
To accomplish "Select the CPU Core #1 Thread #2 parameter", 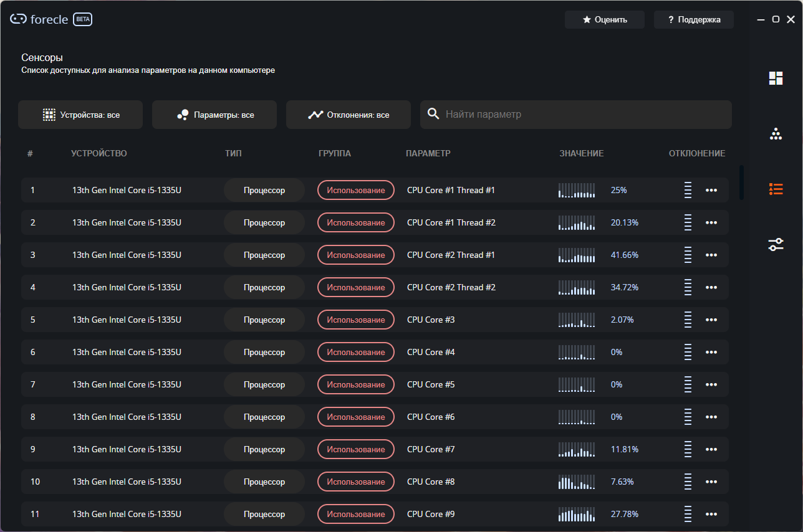I will tap(451, 222).
